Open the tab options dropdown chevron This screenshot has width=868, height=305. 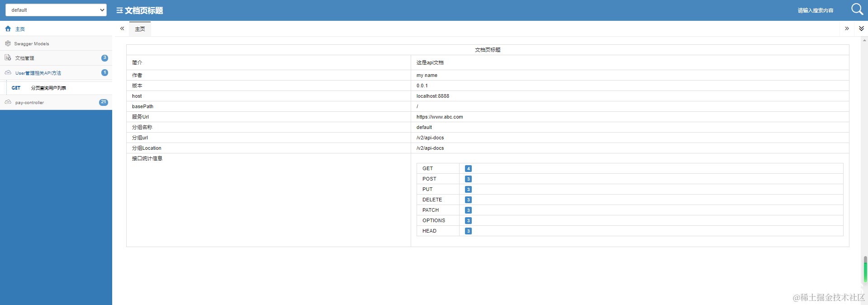coord(861,29)
